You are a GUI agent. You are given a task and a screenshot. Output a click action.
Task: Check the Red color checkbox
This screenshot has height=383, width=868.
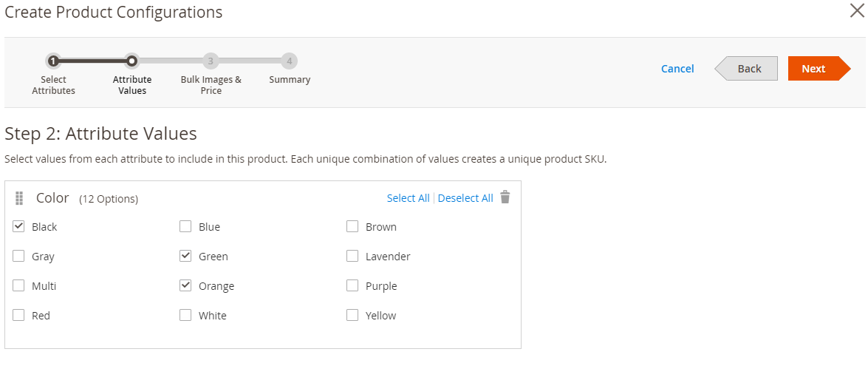click(18, 316)
